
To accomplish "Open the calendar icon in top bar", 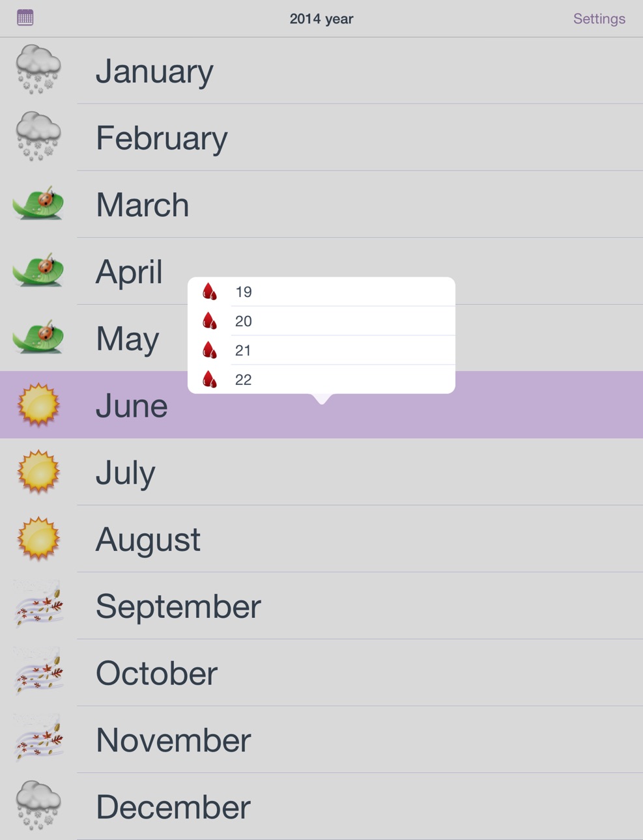I will (25, 18).
